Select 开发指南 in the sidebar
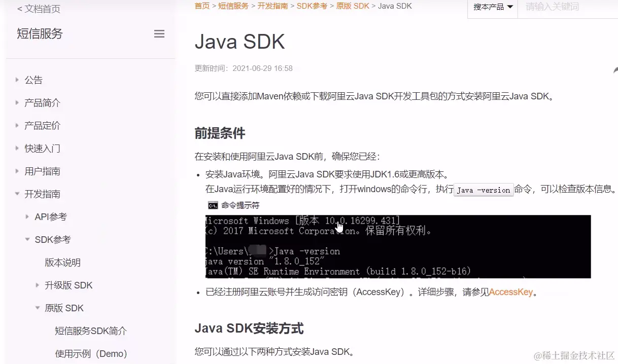 point(43,194)
